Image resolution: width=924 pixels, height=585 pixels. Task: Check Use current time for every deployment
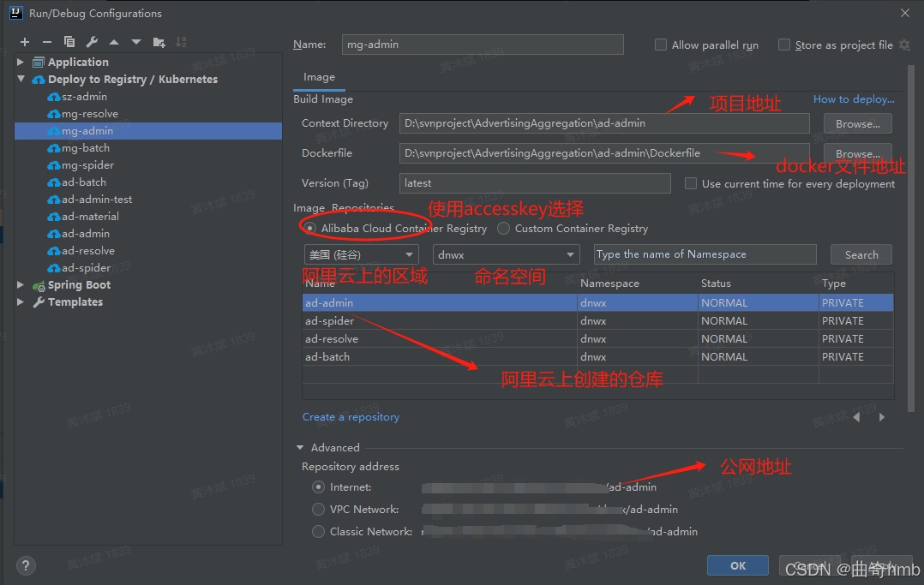point(691,184)
